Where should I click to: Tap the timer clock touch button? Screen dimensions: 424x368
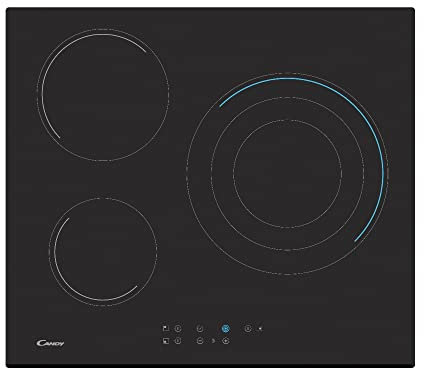200,329
